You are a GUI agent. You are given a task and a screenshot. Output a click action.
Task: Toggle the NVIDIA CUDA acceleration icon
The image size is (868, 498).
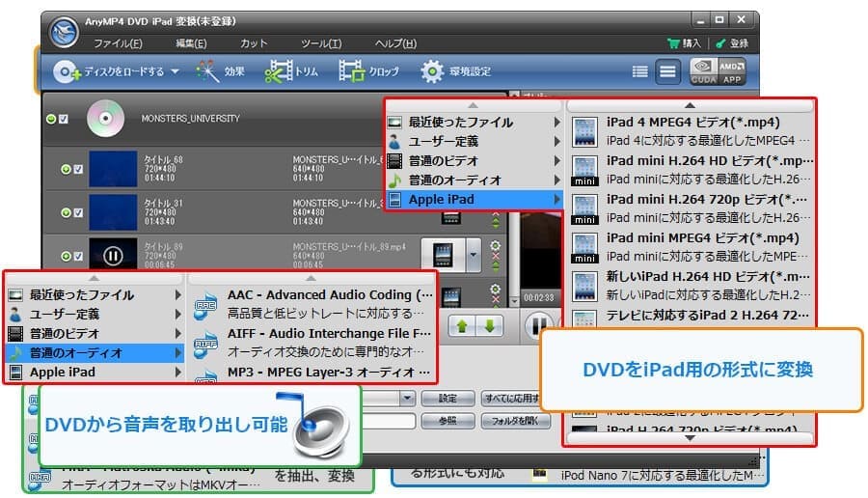point(704,71)
